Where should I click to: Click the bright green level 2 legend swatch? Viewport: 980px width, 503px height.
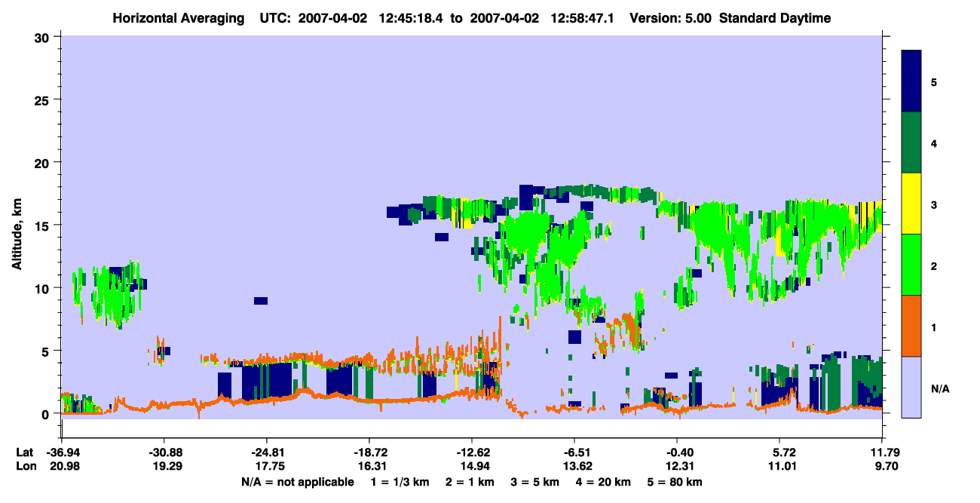pyautogui.click(x=911, y=265)
